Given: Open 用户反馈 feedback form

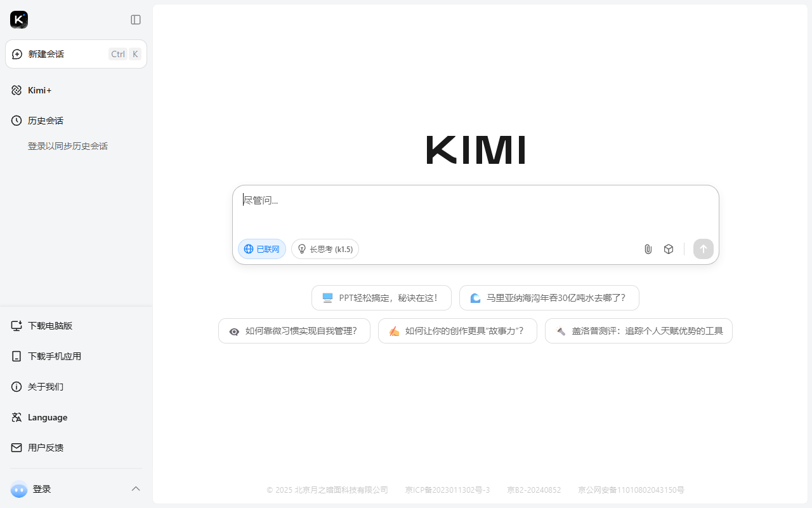Looking at the screenshot, I should click(76, 448).
